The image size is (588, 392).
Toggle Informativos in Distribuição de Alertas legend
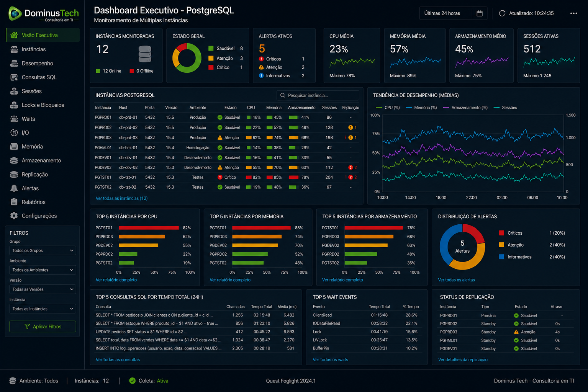tap(515, 257)
